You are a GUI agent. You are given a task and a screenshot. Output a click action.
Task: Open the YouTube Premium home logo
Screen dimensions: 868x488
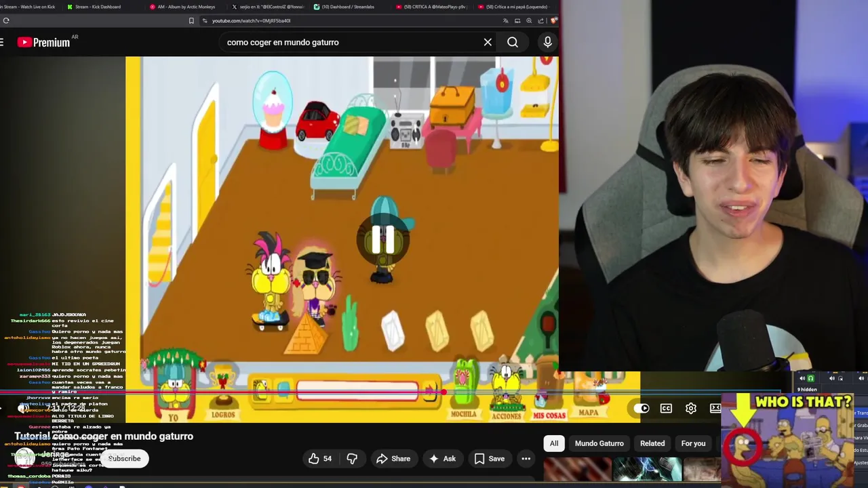[43, 42]
